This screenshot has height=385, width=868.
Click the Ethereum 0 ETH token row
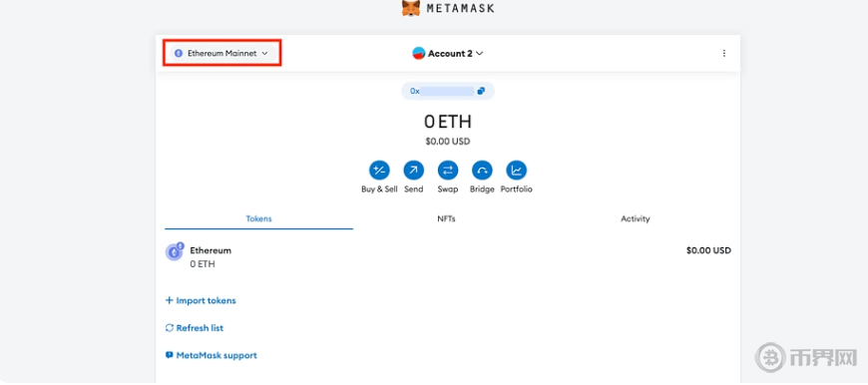point(448,257)
